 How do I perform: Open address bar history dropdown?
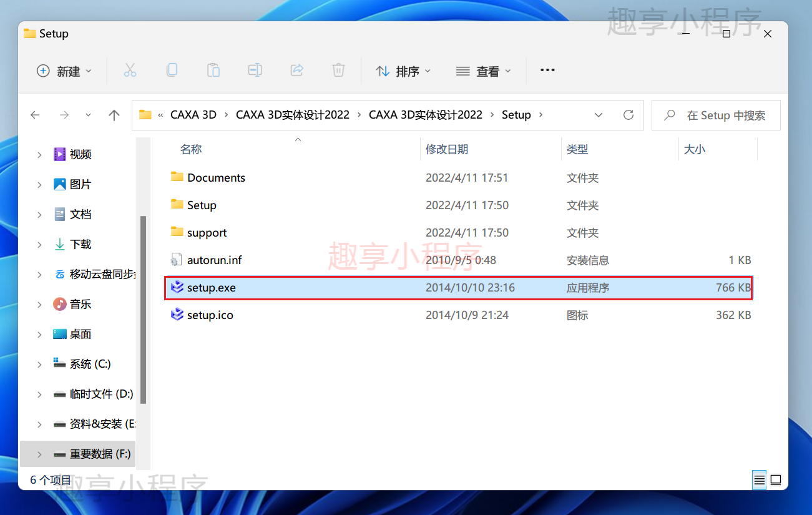click(599, 115)
